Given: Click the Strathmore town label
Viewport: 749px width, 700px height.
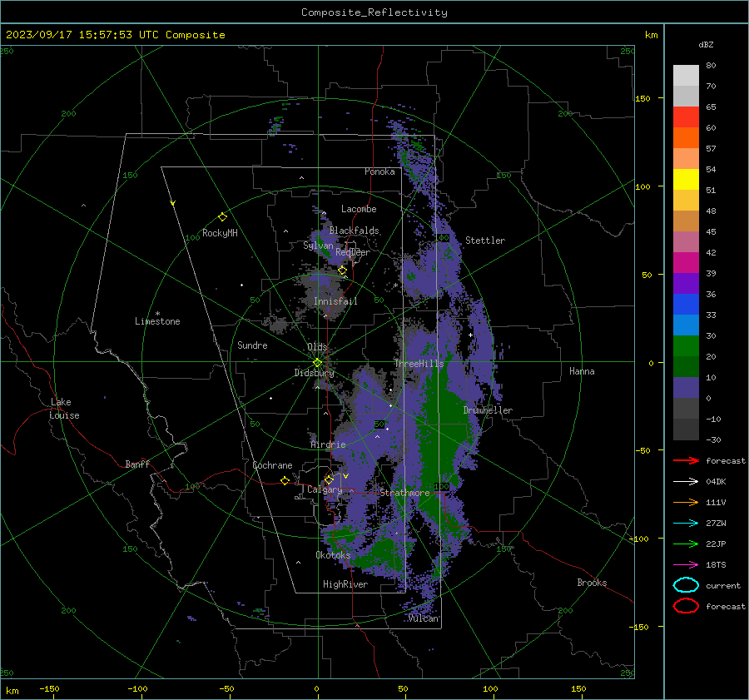Looking at the screenshot, I should (x=404, y=493).
